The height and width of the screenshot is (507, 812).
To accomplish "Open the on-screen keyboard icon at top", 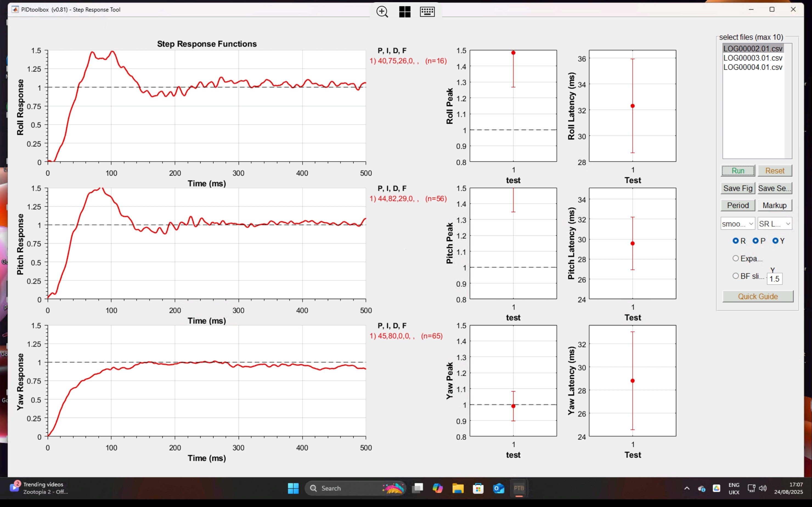I will coord(427,12).
